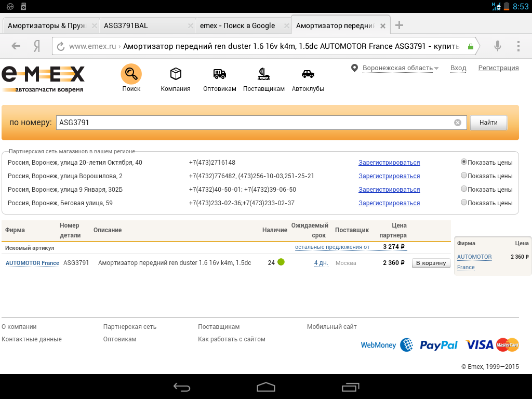Open the browser three-dot menu
The height and width of the screenshot is (399, 532).
pos(518,46)
